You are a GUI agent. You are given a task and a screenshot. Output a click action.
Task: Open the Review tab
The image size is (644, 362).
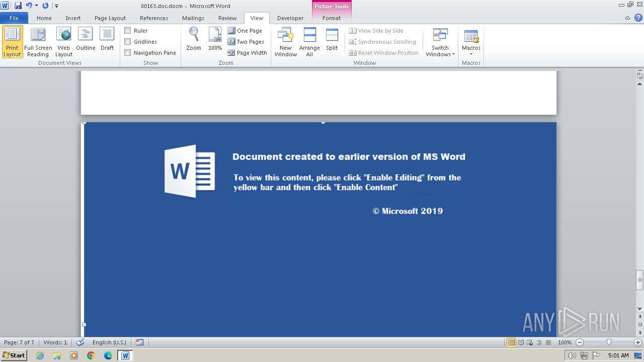pyautogui.click(x=227, y=18)
